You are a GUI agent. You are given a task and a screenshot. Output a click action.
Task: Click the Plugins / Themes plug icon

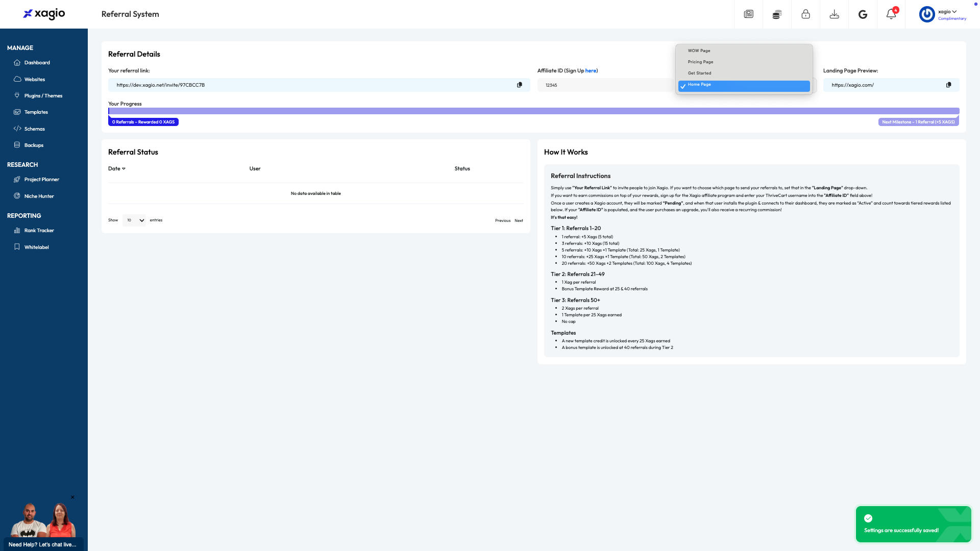pyautogui.click(x=17, y=95)
